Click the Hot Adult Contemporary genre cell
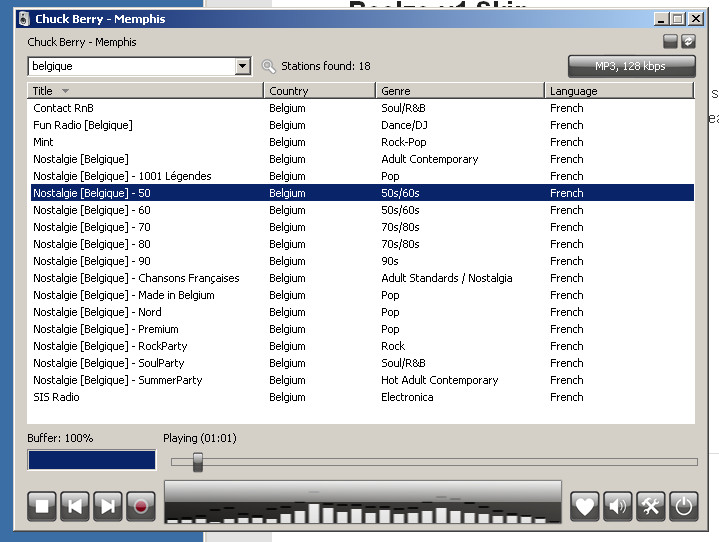This screenshot has width=719, height=542. [440, 380]
